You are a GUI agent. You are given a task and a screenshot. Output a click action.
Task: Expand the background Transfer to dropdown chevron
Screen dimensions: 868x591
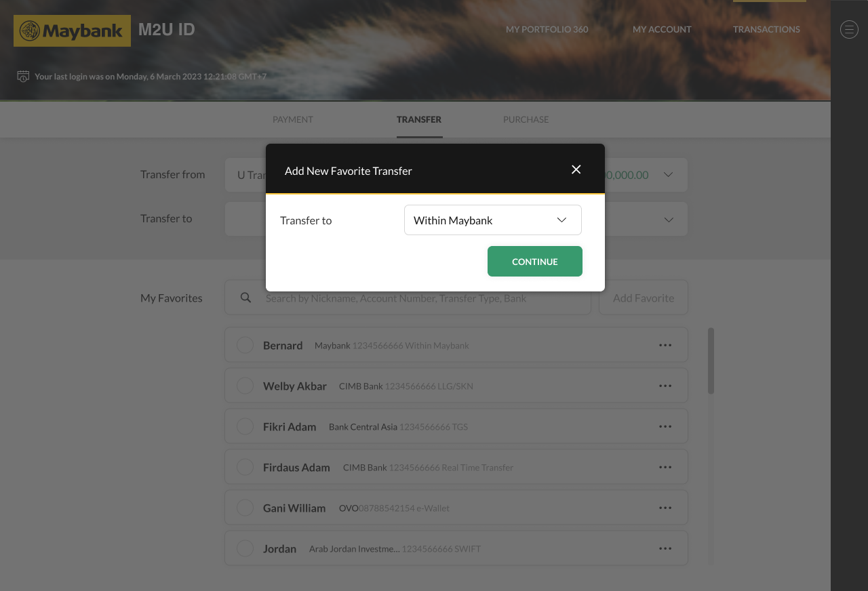668,220
